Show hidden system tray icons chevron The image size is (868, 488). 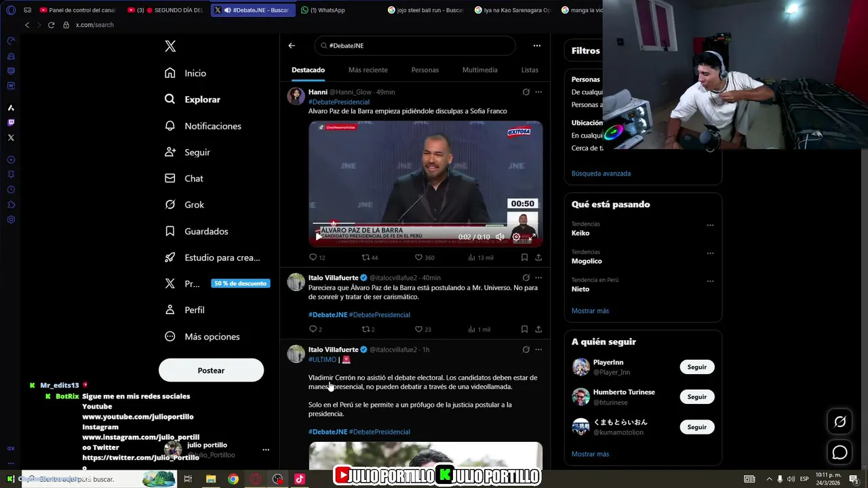[769, 479]
